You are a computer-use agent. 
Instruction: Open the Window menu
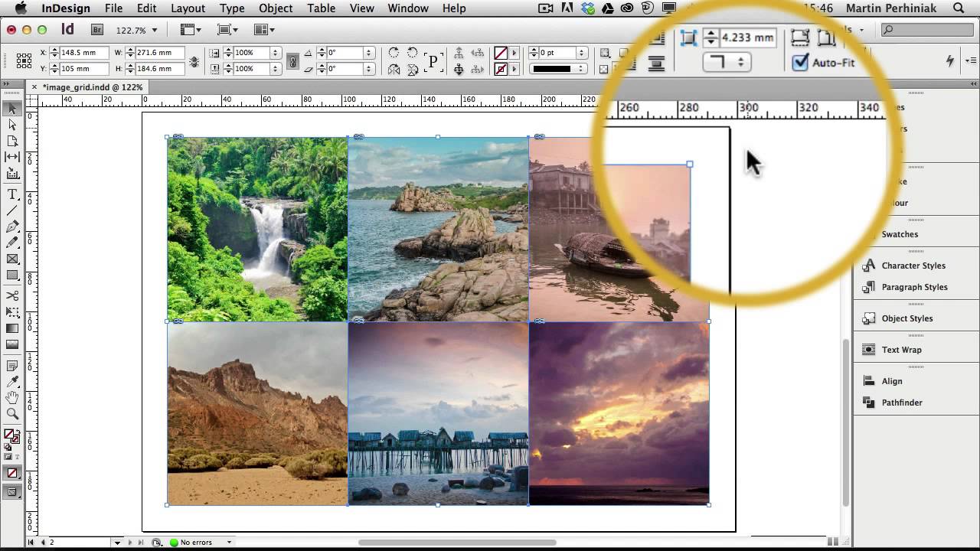pyautogui.click(x=407, y=8)
